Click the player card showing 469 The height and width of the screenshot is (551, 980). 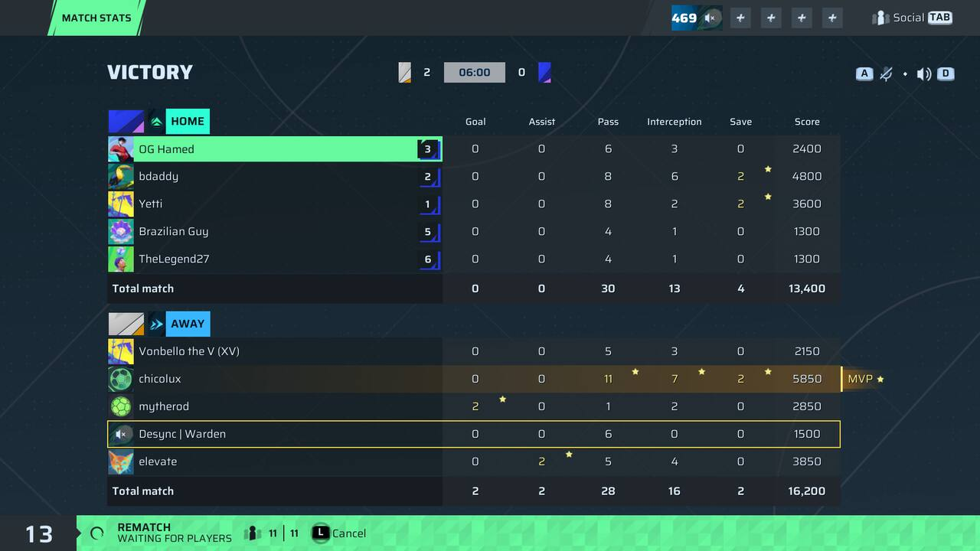(697, 18)
